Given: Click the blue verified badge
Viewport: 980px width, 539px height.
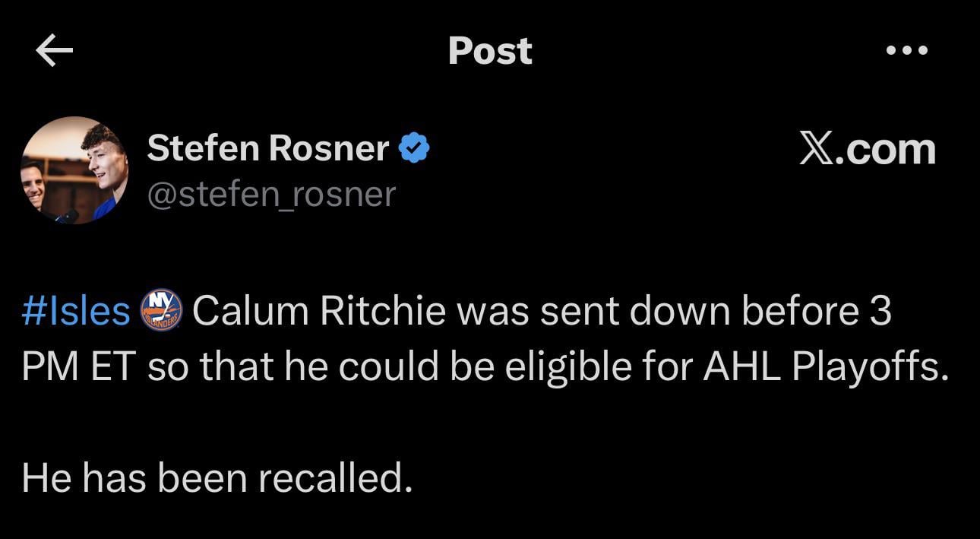Looking at the screenshot, I should click(x=415, y=148).
